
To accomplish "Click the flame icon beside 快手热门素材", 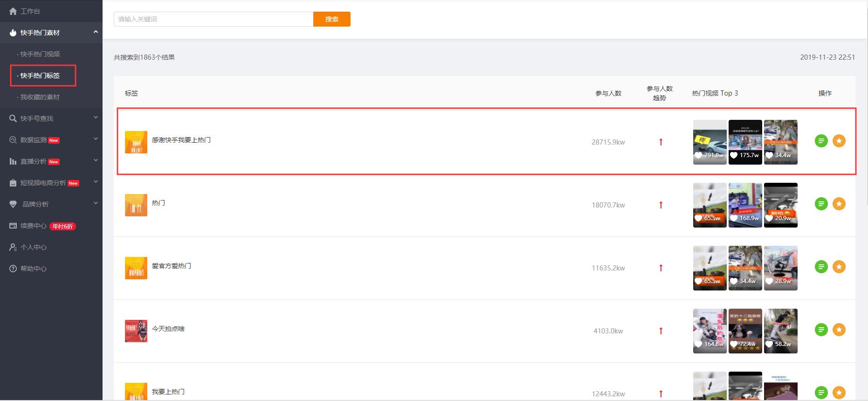I will click(13, 33).
